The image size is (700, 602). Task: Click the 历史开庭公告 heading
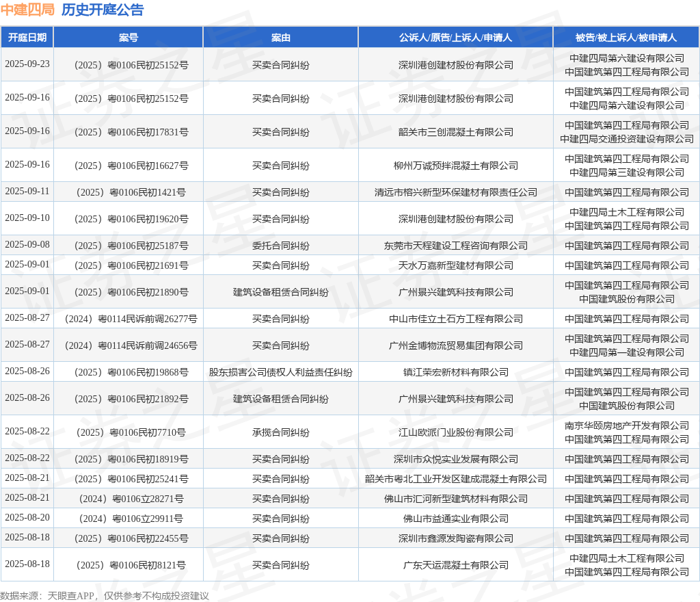(x=103, y=10)
